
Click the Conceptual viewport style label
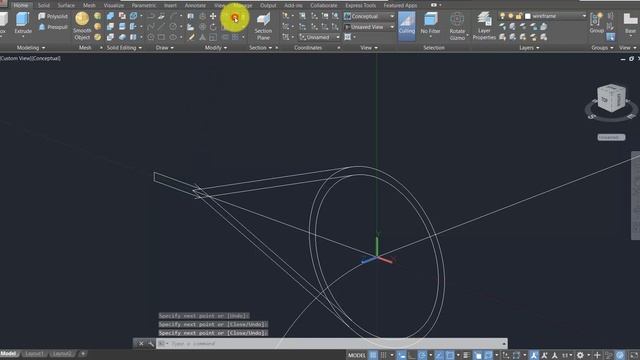click(x=46, y=58)
